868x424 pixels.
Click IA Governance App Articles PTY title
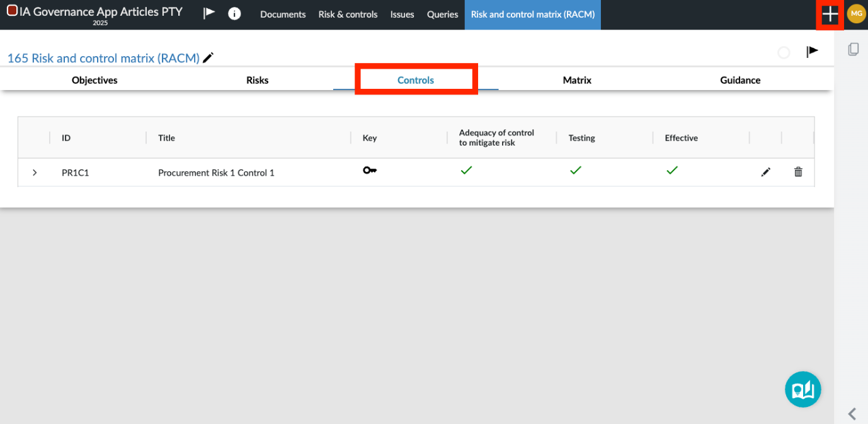[x=101, y=11]
